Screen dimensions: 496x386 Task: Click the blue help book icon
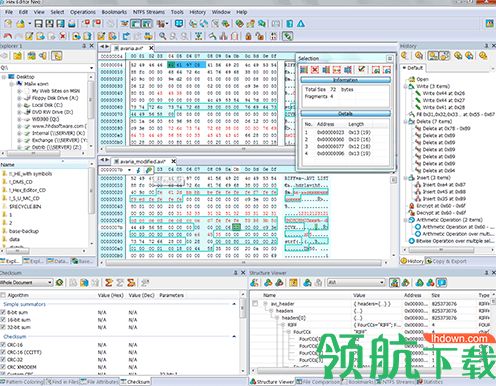(290, 23)
